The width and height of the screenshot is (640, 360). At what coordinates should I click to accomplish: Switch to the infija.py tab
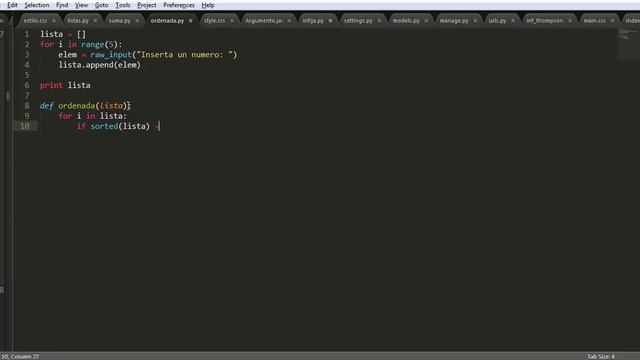click(x=313, y=20)
